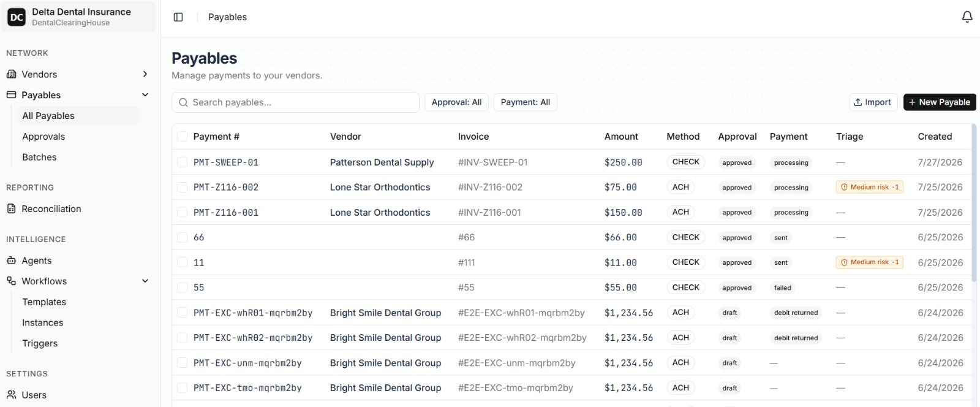Click the 7/27/2026 created date
This screenshot has width=980, height=407.
tap(940, 162)
